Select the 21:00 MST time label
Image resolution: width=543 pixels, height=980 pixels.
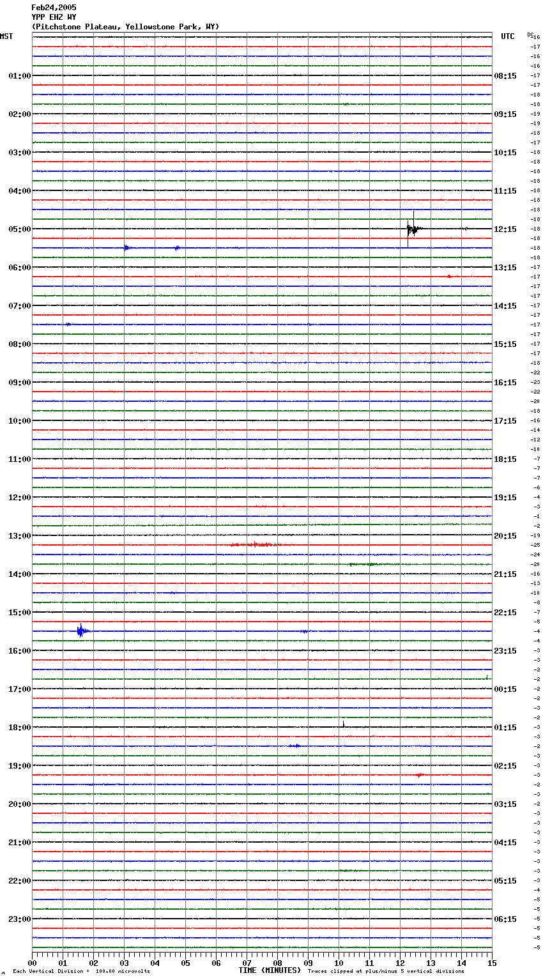(20, 843)
